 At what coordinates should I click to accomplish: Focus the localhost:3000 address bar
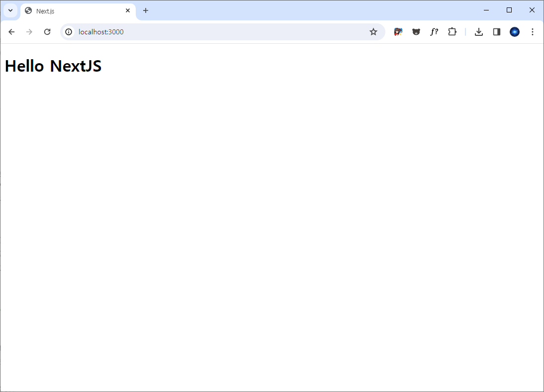(222, 32)
